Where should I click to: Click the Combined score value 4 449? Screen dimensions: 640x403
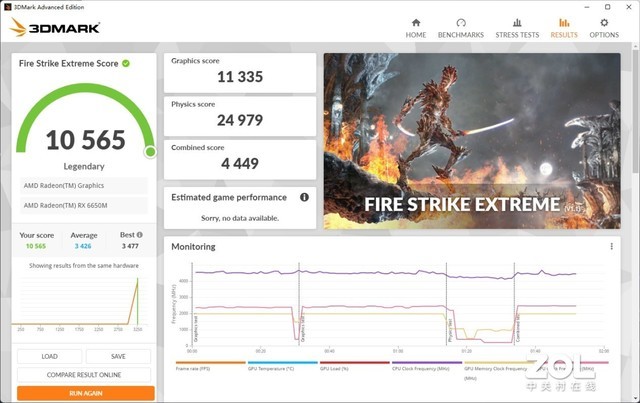(240, 164)
